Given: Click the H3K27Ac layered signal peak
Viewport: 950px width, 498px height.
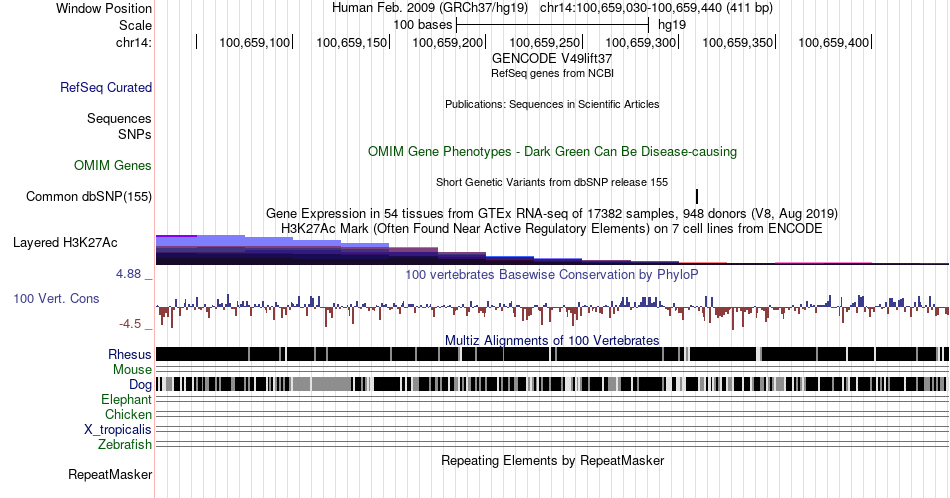Looking at the screenshot, I should (200, 250).
